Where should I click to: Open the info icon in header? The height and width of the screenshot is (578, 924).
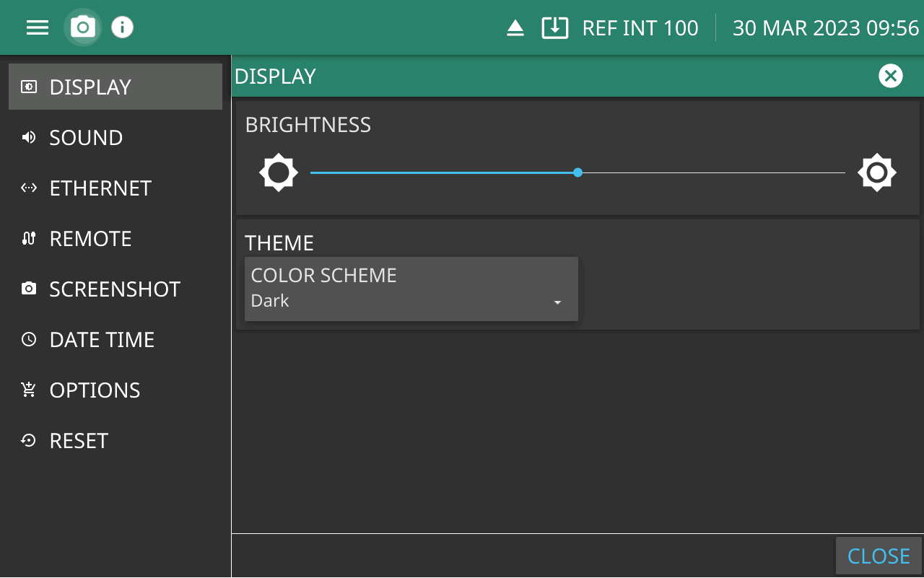pyautogui.click(x=123, y=27)
